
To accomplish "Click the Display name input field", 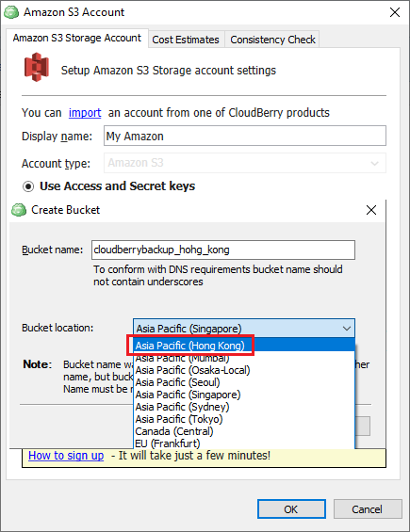I will point(245,136).
